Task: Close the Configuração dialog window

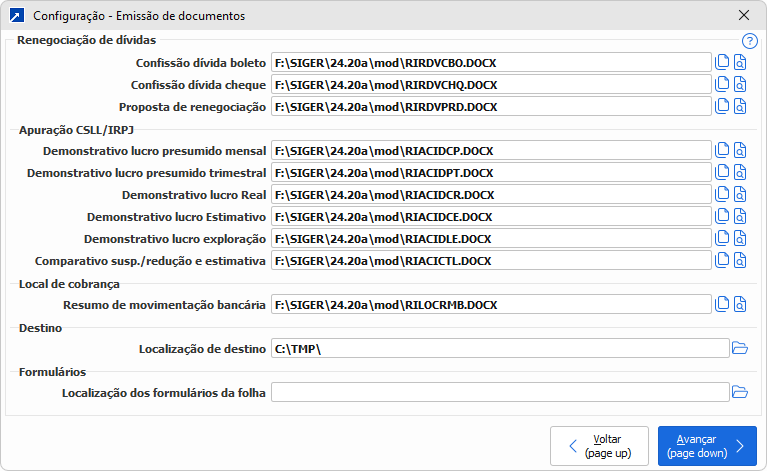Action: pos(743,16)
